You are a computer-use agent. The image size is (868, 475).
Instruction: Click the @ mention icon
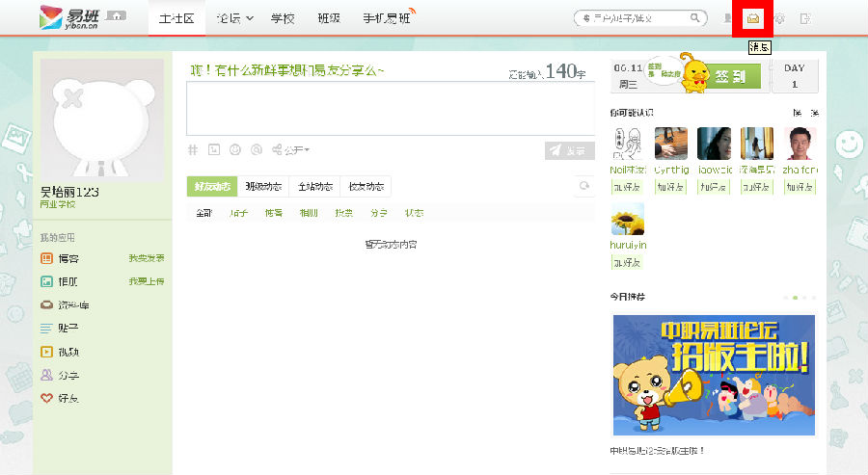[x=256, y=149]
